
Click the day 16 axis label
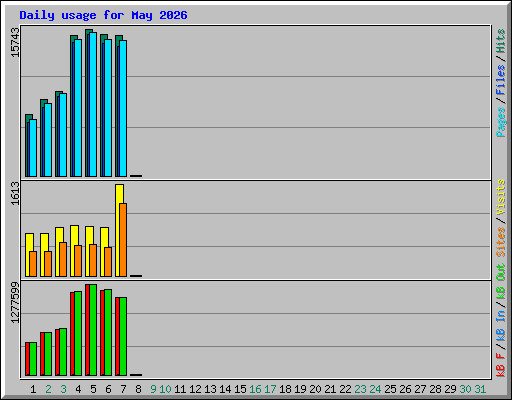click(x=255, y=389)
